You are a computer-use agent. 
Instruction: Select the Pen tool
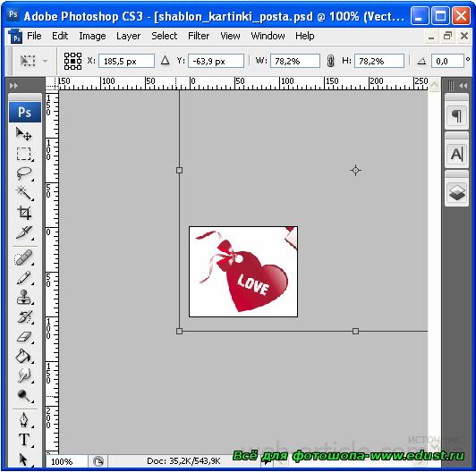tap(24, 420)
